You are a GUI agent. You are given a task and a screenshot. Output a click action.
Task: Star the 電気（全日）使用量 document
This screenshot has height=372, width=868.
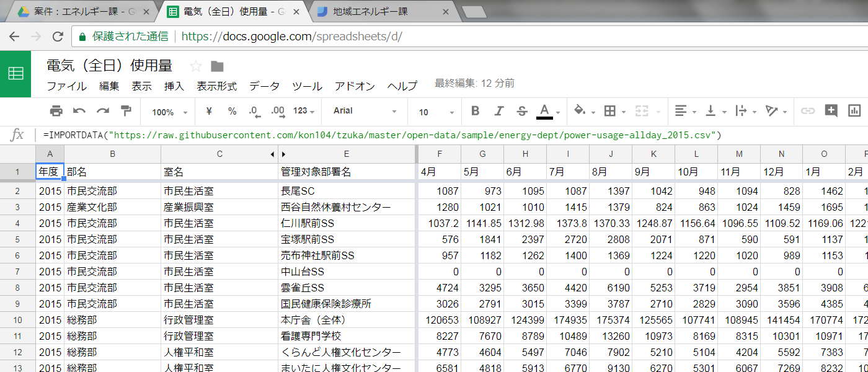pyautogui.click(x=196, y=66)
